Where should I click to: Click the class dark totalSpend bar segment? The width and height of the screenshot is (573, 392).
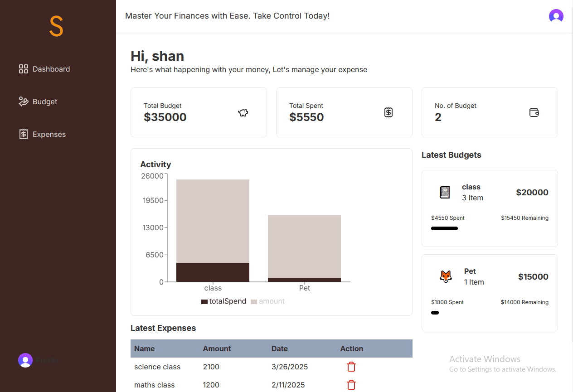tap(213, 272)
